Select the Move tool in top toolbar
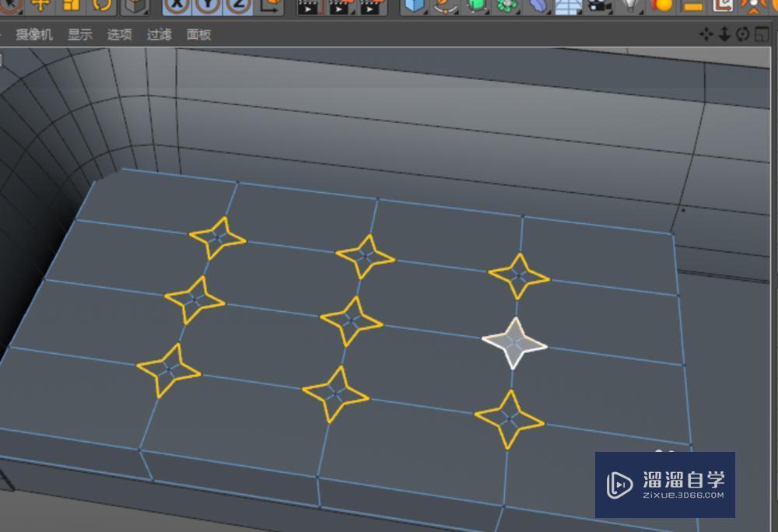Viewport: 778px width, 532px height. (40, 5)
